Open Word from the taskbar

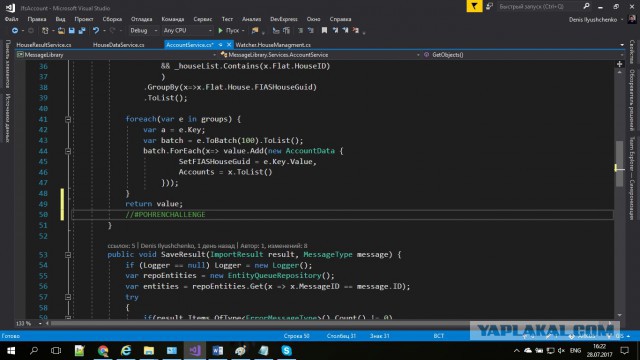(x=218, y=351)
